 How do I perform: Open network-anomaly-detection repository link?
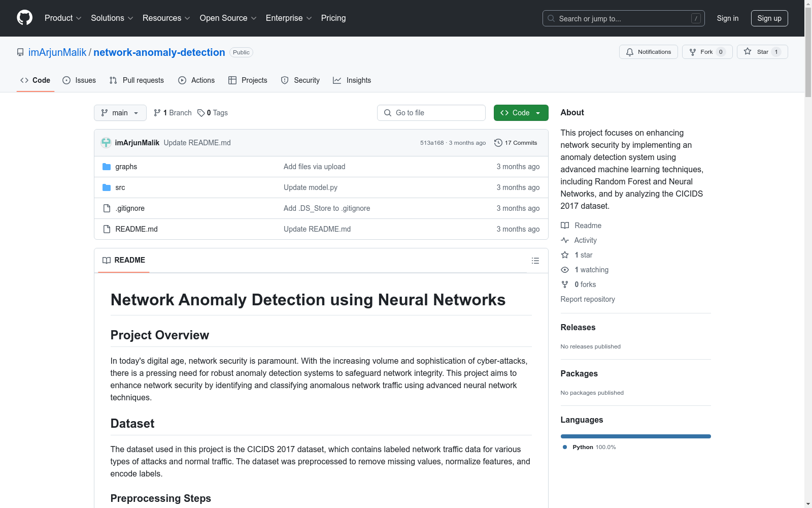coord(159,52)
